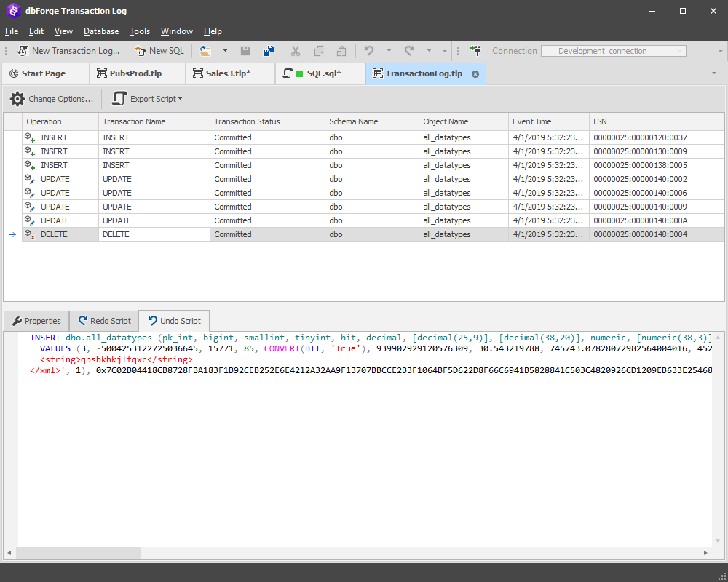Switch to the PubsProd.tlp tab
Image resolution: width=728 pixels, height=582 pixels.
[138, 73]
